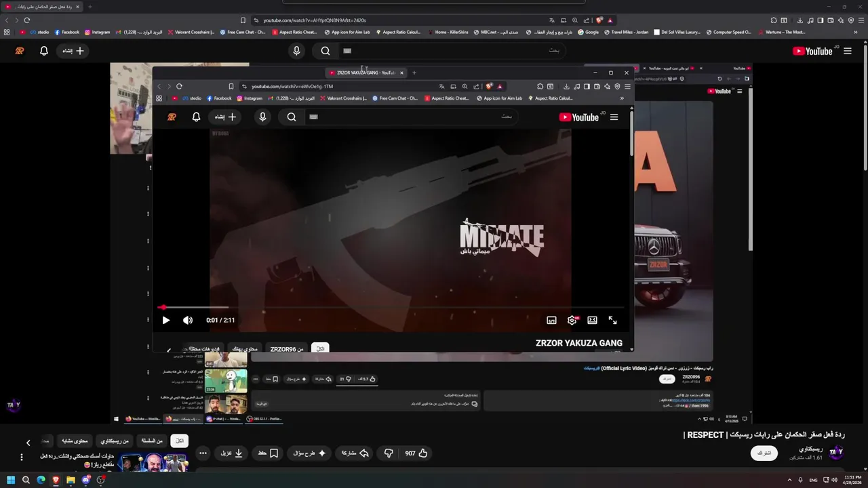Open the Valorant Crosshairs bookmark

point(191,32)
